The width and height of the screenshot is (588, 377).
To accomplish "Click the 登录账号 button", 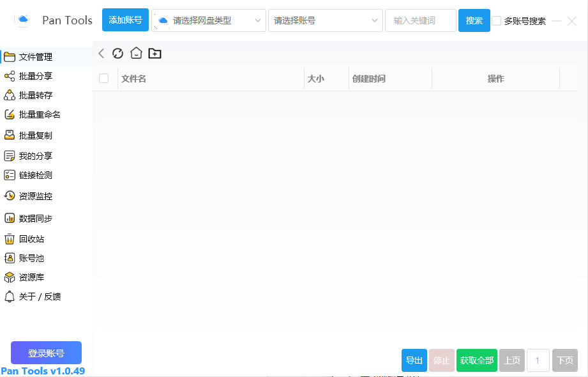I will click(x=46, y=353).
